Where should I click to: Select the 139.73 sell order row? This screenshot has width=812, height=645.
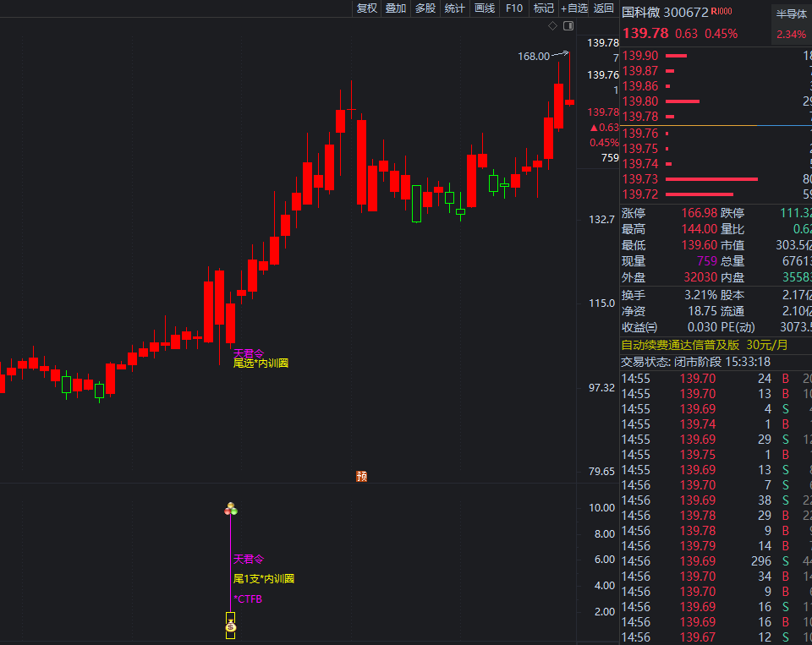(x=710, y=179)
